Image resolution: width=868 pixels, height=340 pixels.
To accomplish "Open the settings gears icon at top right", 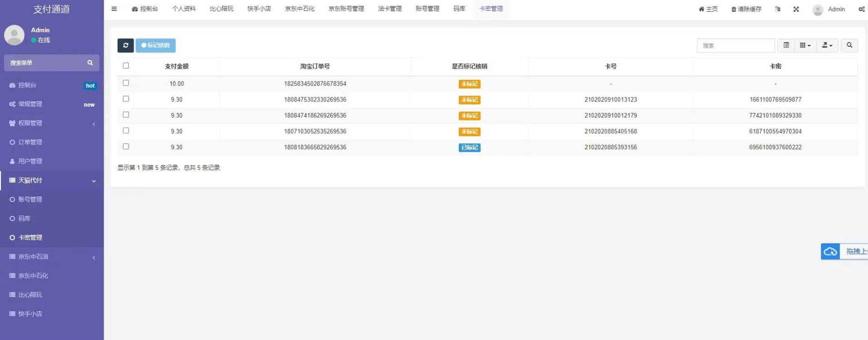I will pyautogui.click(x=861, y=9).
